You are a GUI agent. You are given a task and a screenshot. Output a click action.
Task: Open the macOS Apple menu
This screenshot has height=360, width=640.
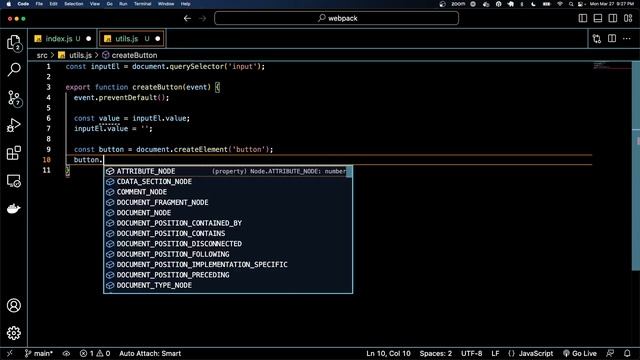(9, 4)
